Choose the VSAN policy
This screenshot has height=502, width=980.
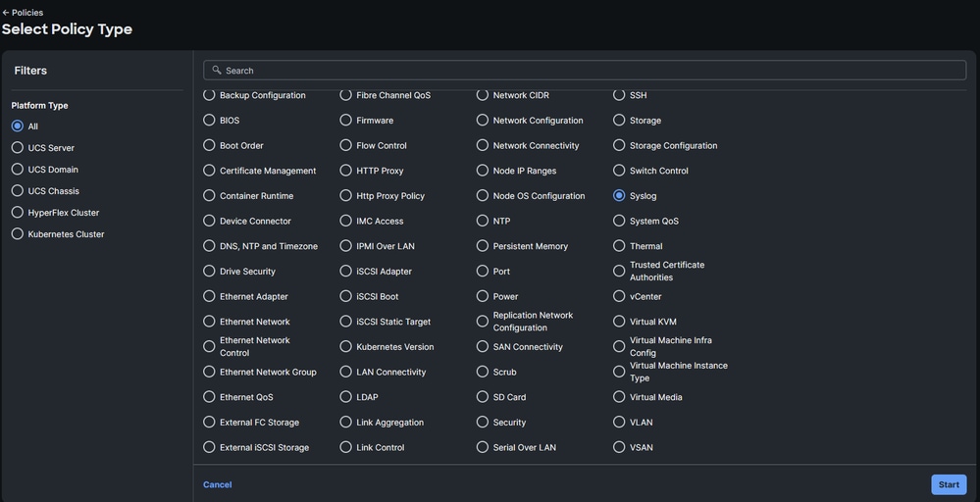pyautogui.click(x=619, y=447)
